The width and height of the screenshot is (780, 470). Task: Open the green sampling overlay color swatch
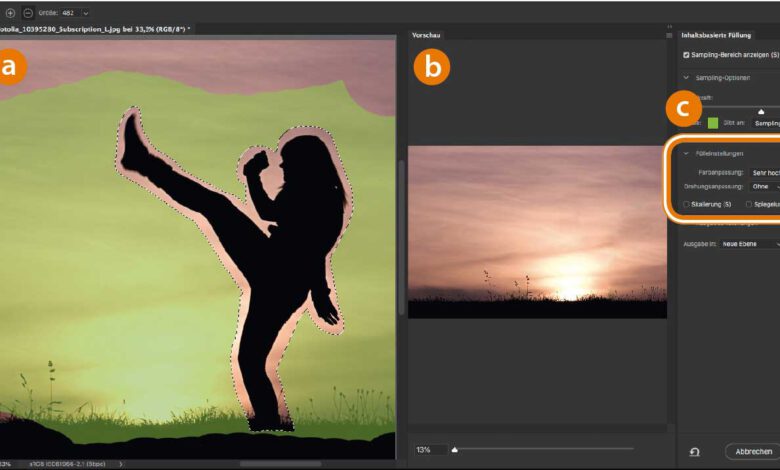(x=713, y=123)
